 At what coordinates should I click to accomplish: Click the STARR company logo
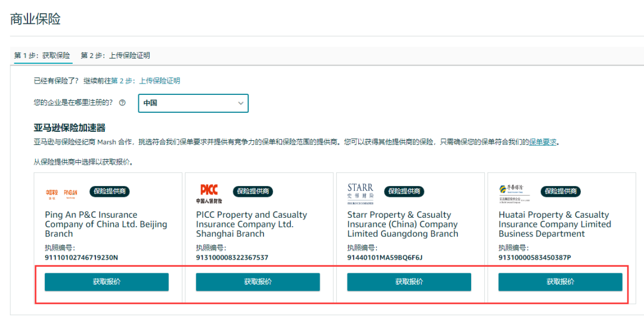tap(360, 193)
